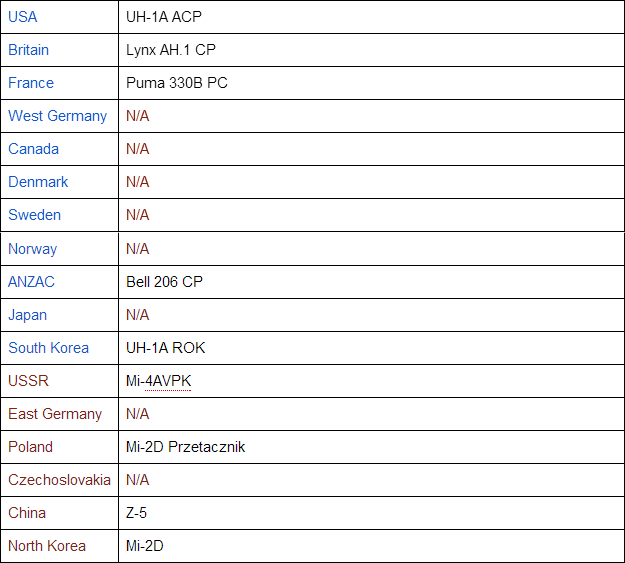625x563 pixels.
Task: Click the underlined Mi-4AVPK cell text
Action: coord(159,381)
